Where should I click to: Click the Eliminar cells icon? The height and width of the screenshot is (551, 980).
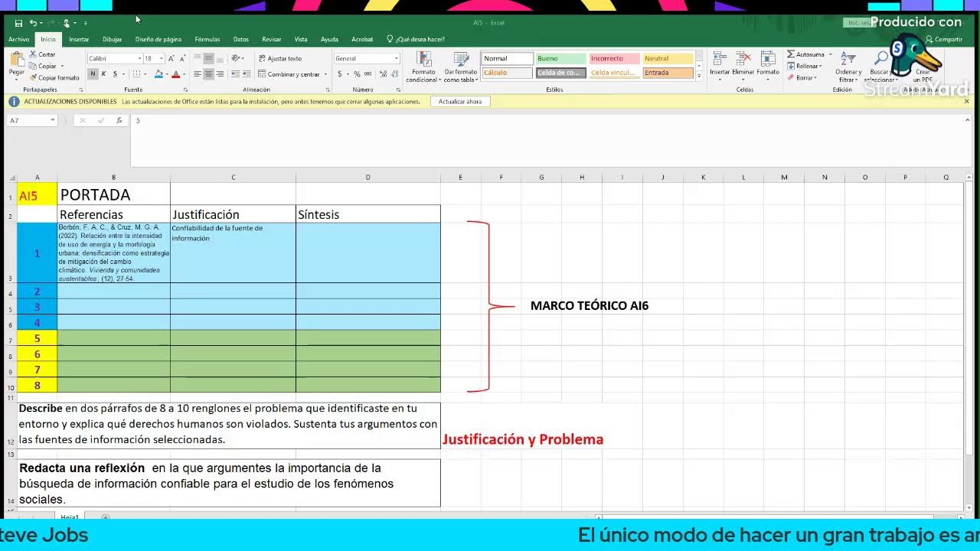[x=743, y=60]
